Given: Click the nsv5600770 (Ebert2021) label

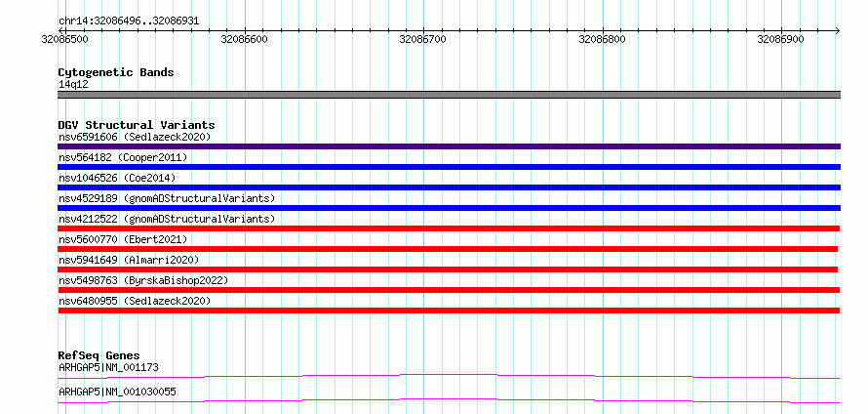Looking at the screenshot, I should tap(123, 239).
